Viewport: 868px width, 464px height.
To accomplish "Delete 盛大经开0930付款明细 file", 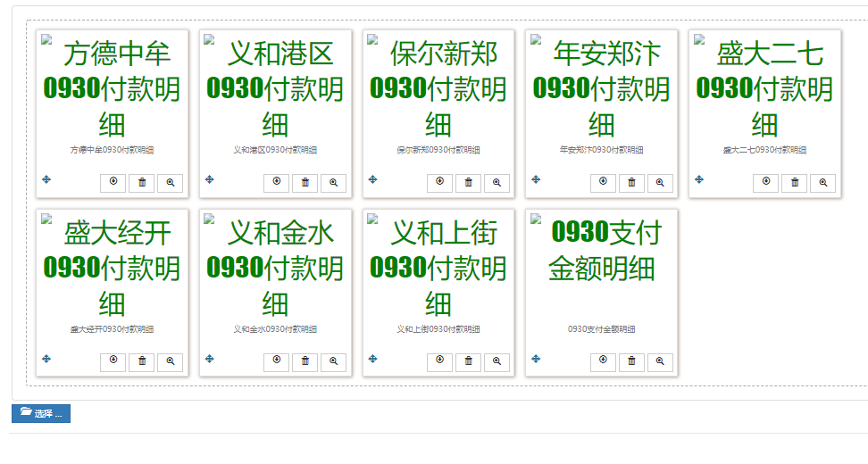I will pos(142,362).
